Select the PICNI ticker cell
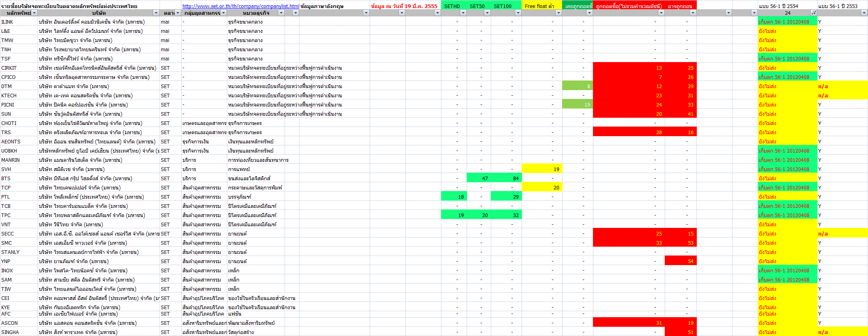The width and height of the screenshot is (868, 336). coord(19,105)
